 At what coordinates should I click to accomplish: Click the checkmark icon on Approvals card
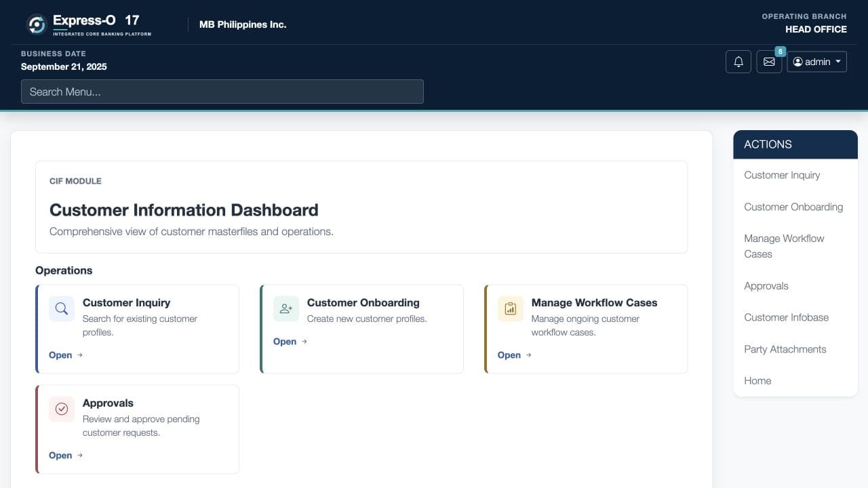click(x=62, y=409)
